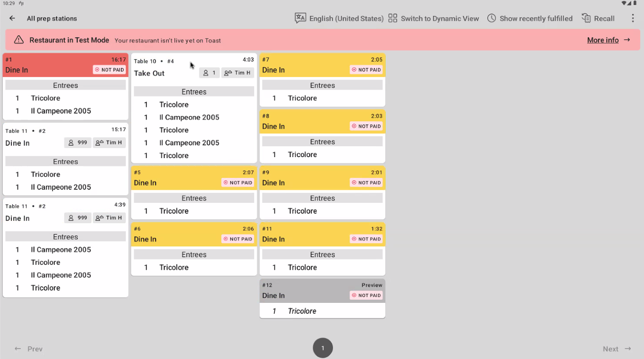Open the language selector icon
The height and width of the screenshot is (359, 644).
(x=300, y=18)
